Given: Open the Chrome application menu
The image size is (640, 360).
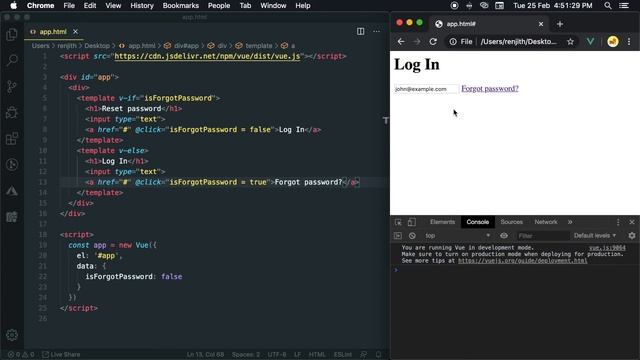Looking at the screenshot, I should pyautogui.click(x=40, y=6).
